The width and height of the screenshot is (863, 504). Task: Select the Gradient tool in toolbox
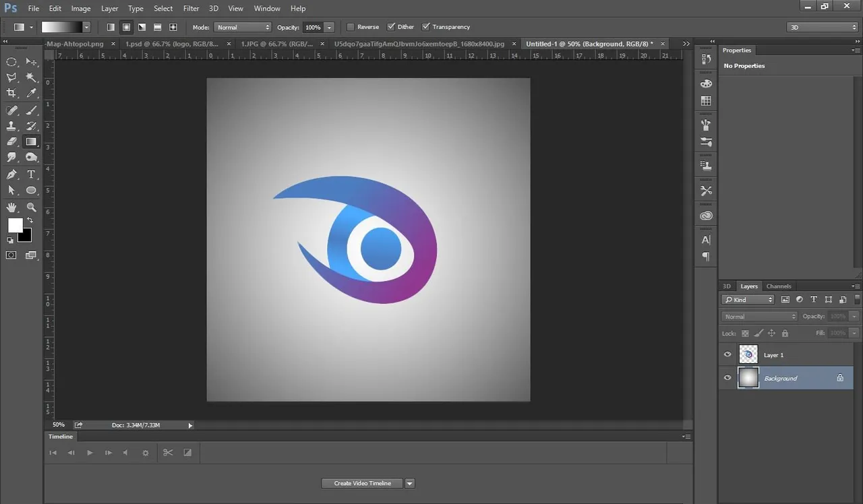click(31, 141)
